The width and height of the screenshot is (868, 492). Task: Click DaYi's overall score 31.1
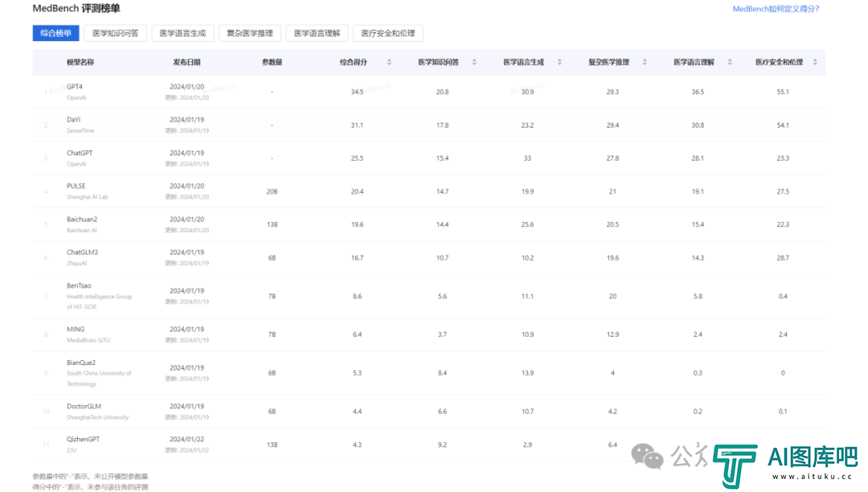(x=357, y=125)
